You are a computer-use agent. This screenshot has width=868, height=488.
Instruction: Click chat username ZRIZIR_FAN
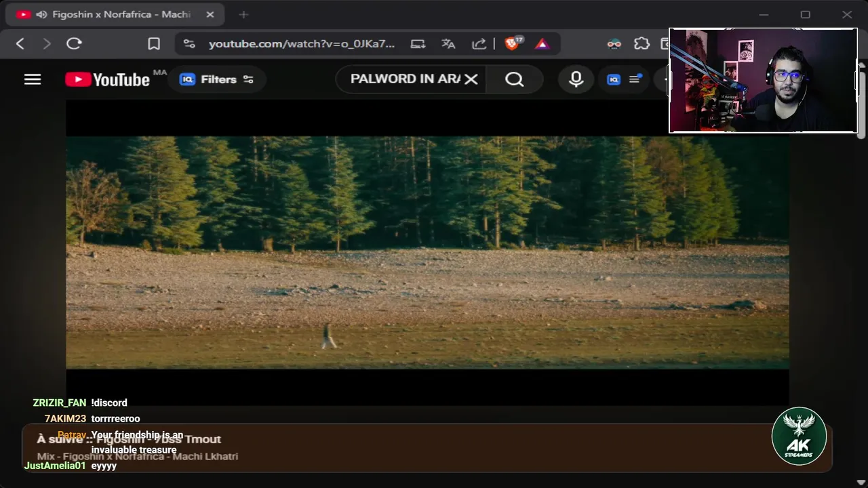pos(60,403)
